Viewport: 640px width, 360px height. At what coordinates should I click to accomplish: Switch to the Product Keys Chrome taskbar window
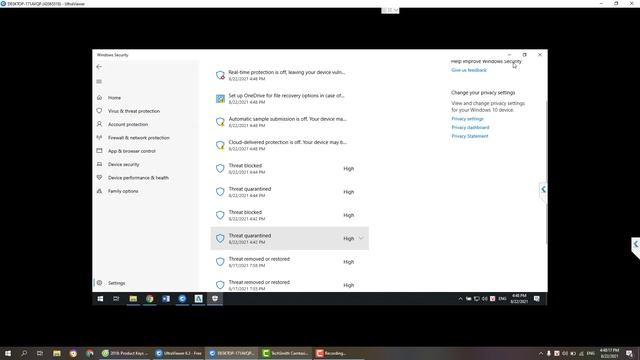point(125,353)
